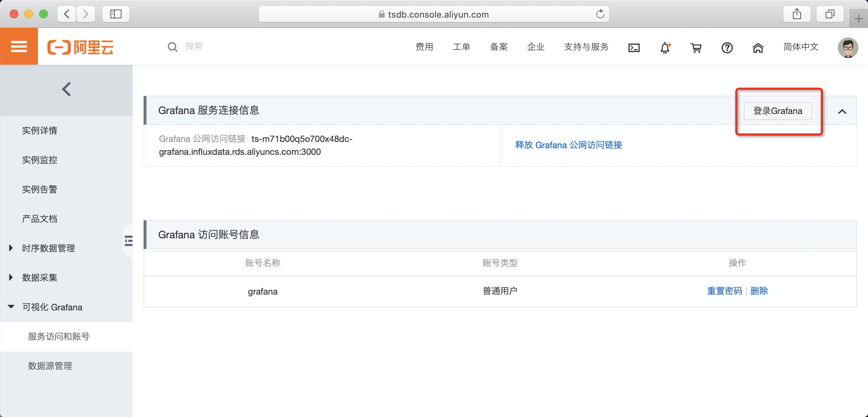
Task: Go to the home icon
Action: click(758, 47)
